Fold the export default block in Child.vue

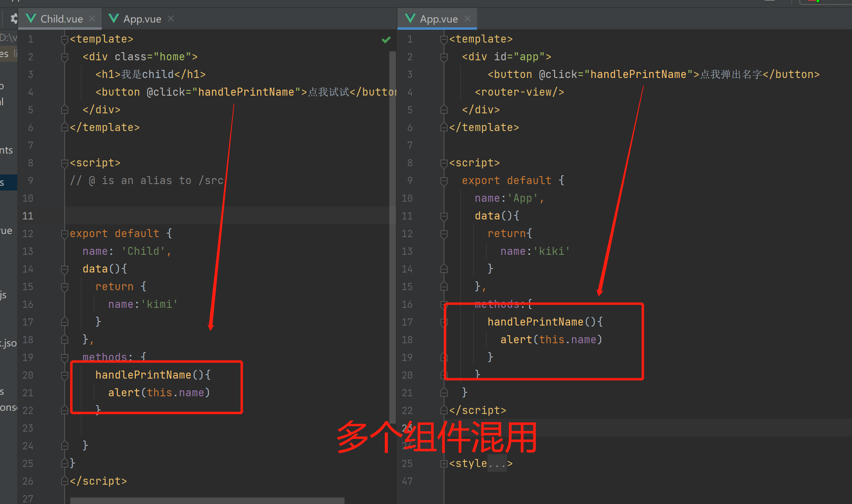point(64,234)
